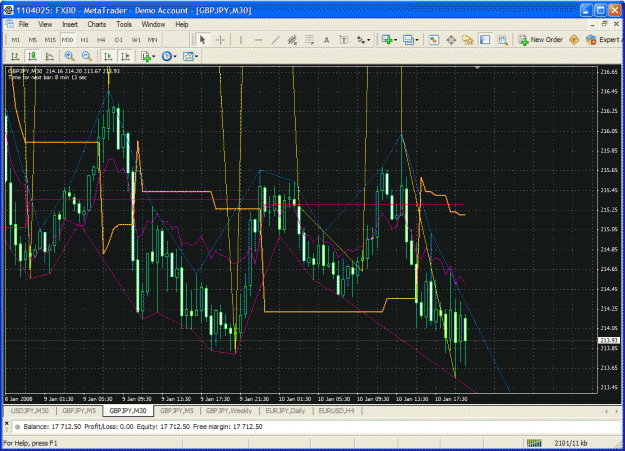Draw a vertical line
The width and height of the screenshot is (625, 451).
241,40
